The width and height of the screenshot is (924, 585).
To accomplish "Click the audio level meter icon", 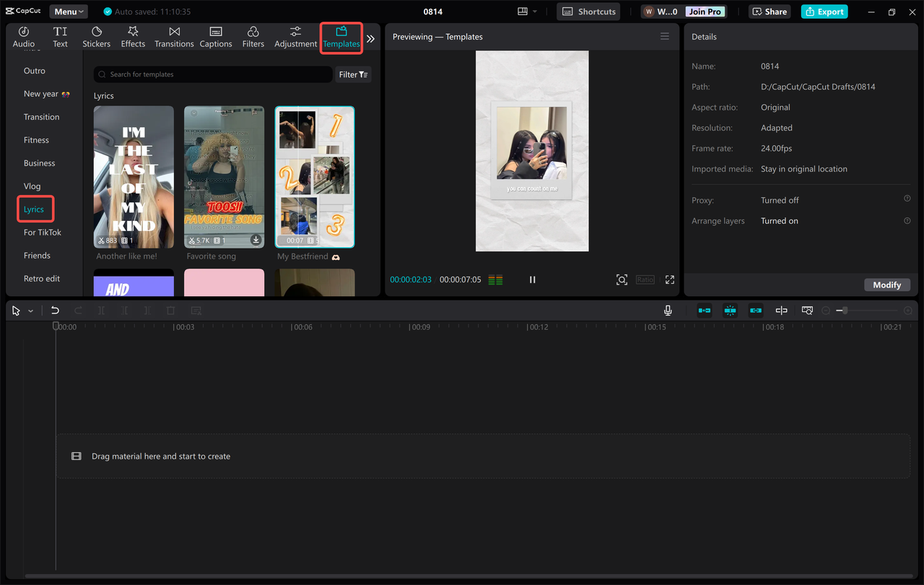I will pyautogui.click(x=495, y=279).
